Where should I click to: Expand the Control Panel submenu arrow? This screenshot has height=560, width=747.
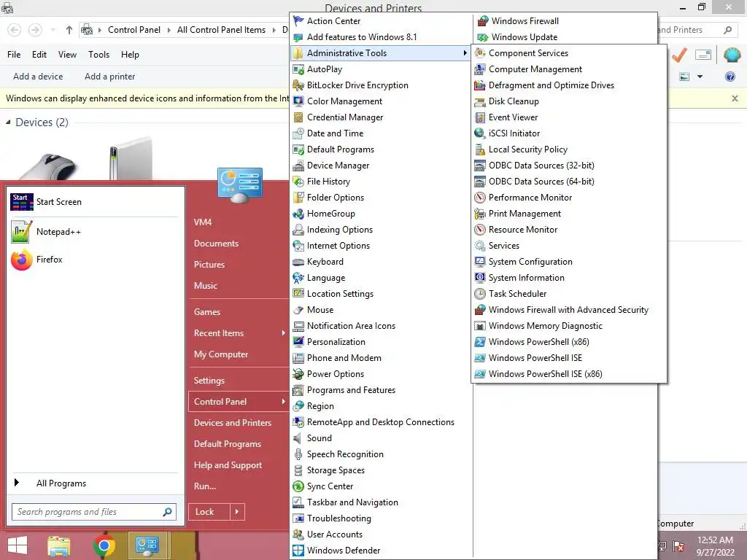tap(283, 402)
